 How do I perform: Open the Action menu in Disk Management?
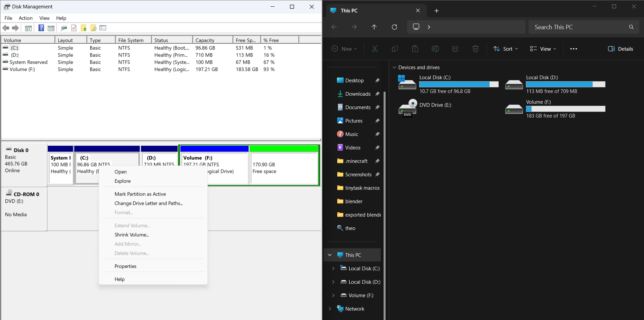tap(26, 18)
